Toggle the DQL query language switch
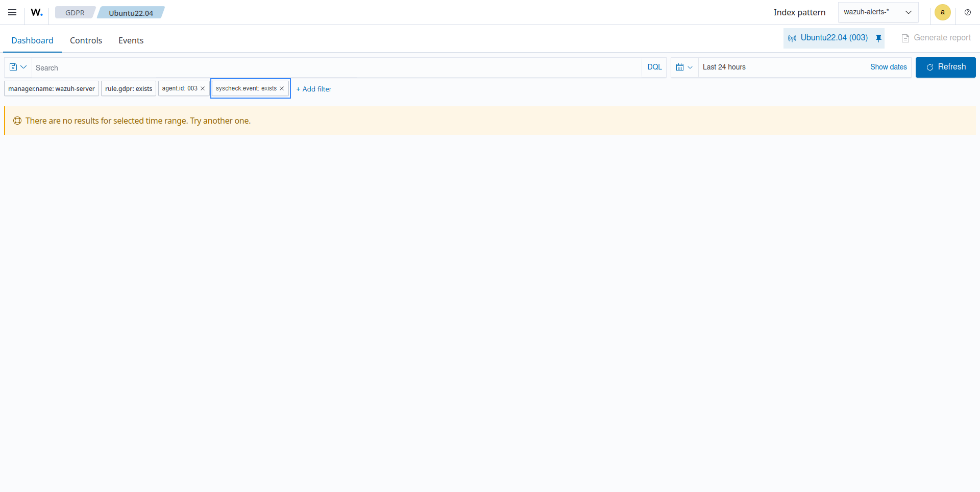 [x=654, y=67]
